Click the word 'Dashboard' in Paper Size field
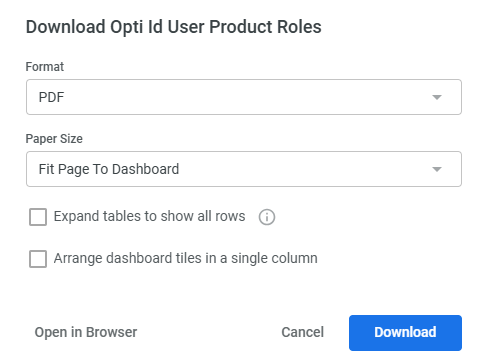The image size is (484, 361). pyautogui.click(x=146, y=169)
